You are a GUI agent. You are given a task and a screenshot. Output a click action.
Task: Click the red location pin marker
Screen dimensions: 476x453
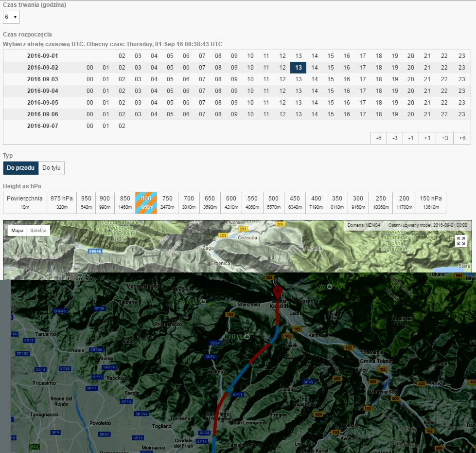click(x=278, y=292)
